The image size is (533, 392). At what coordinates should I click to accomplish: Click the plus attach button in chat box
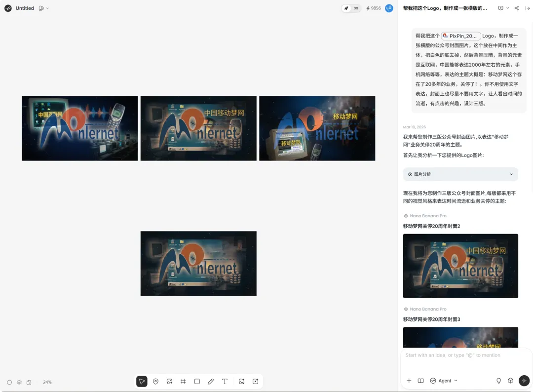point(409,381)
